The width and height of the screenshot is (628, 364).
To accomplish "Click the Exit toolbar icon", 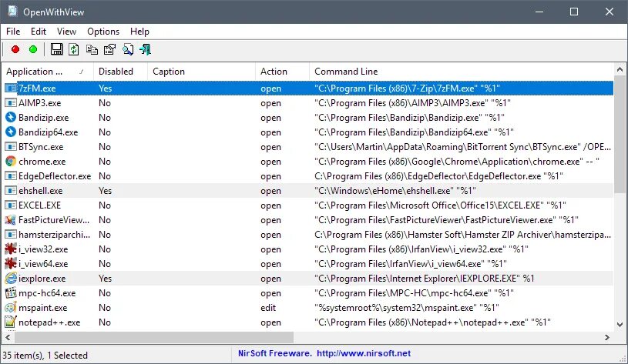I will [x=145, y=49].
